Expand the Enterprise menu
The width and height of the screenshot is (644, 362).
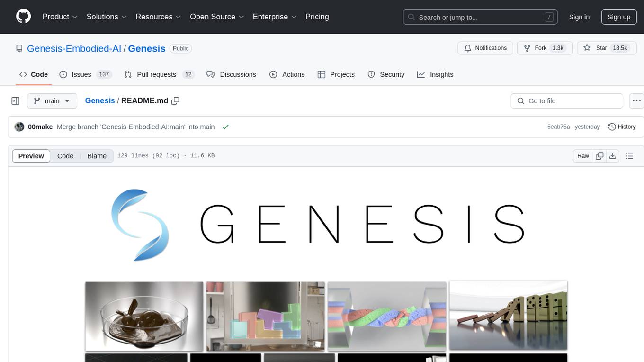[275, 17]
